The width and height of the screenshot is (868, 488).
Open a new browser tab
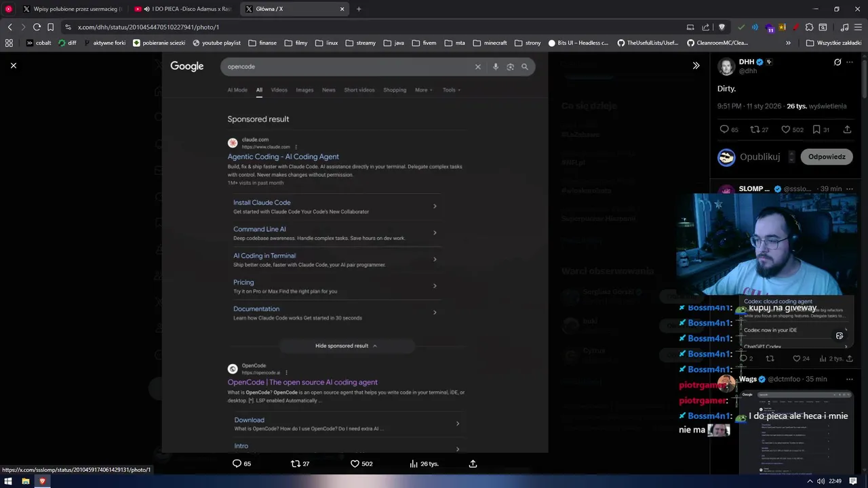pos(359,9)
